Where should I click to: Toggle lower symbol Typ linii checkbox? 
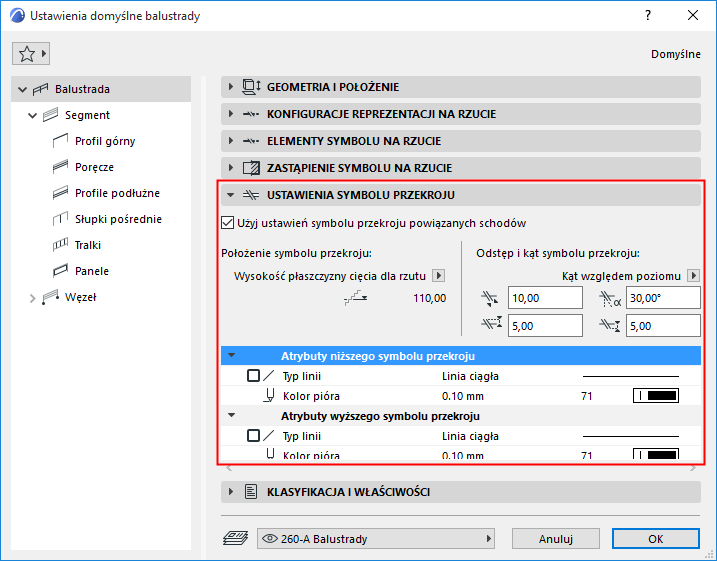point(253,376)
